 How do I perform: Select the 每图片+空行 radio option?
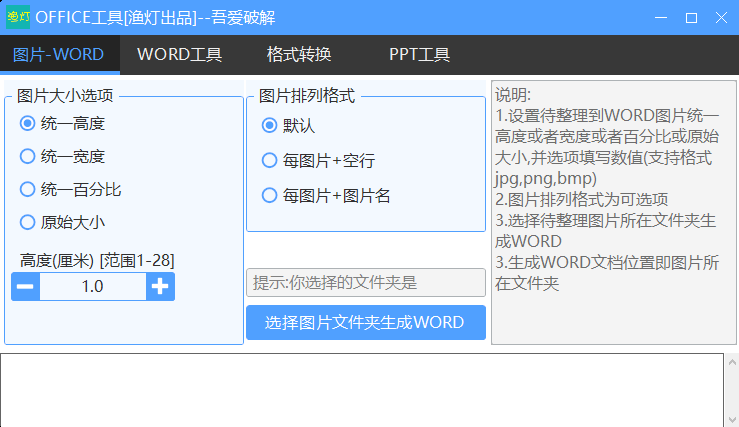pos(318,161)
